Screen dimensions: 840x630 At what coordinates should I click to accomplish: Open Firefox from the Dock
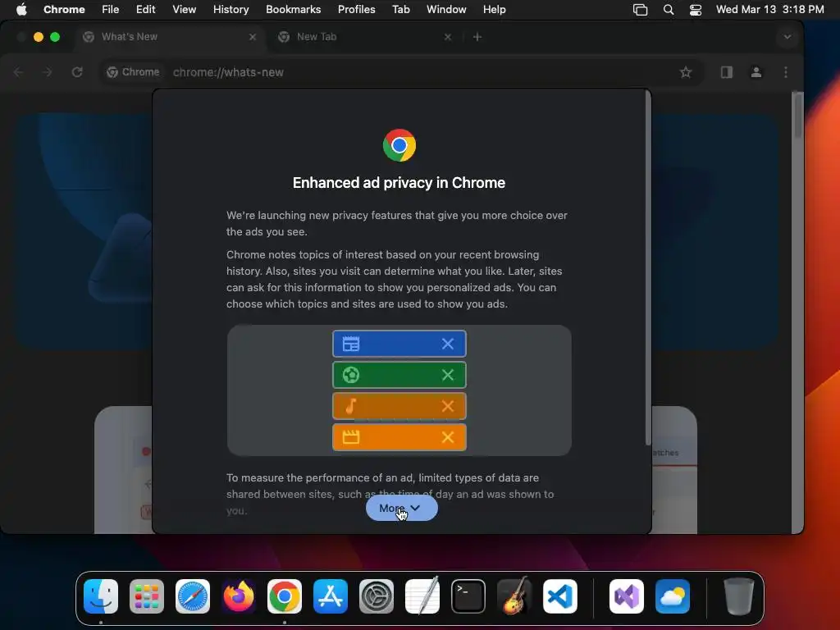tap(239, 596)
